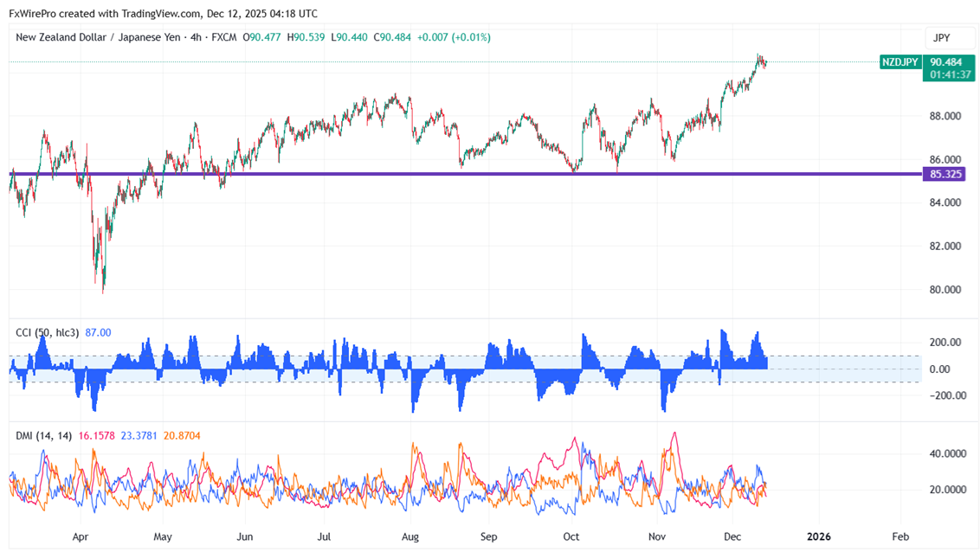The width and height of the screenshot is (980, 552).
Task: Click the Feb label on time axis
Action: point(900,537)
